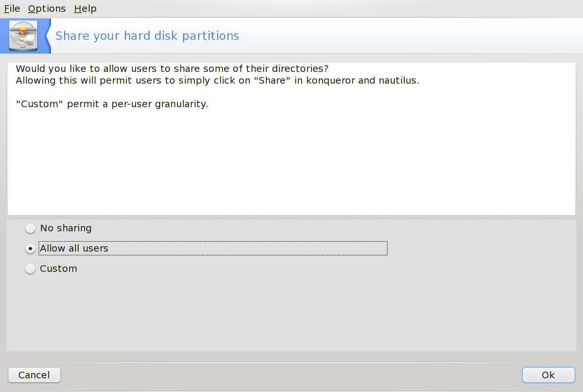
Task: Choose the "Custom" radio button circle
Action: 30,269
